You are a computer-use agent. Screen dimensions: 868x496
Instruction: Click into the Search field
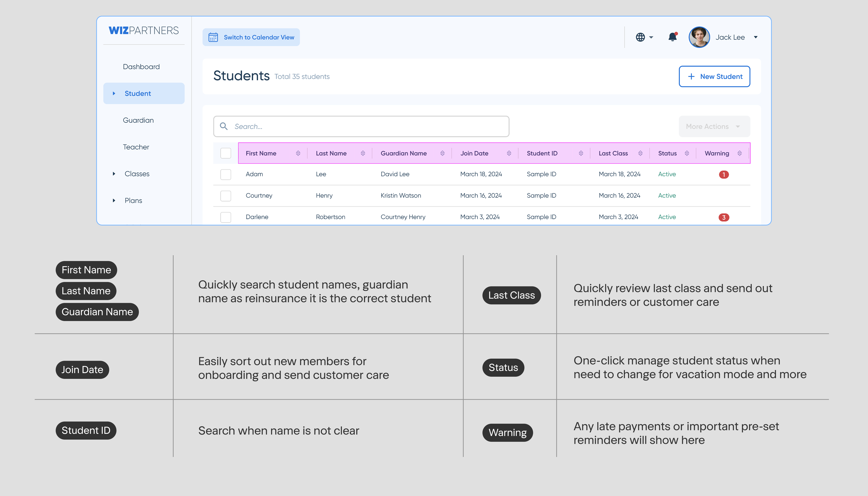point(361,126)
